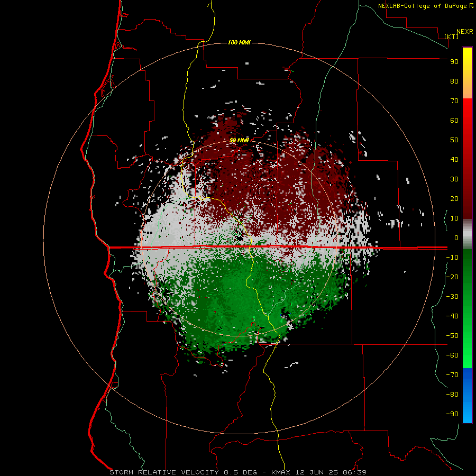This screenshot has height=476, width=476.
Task: Click the 60 value on velocity scale
Action: [x=454, y=120]
